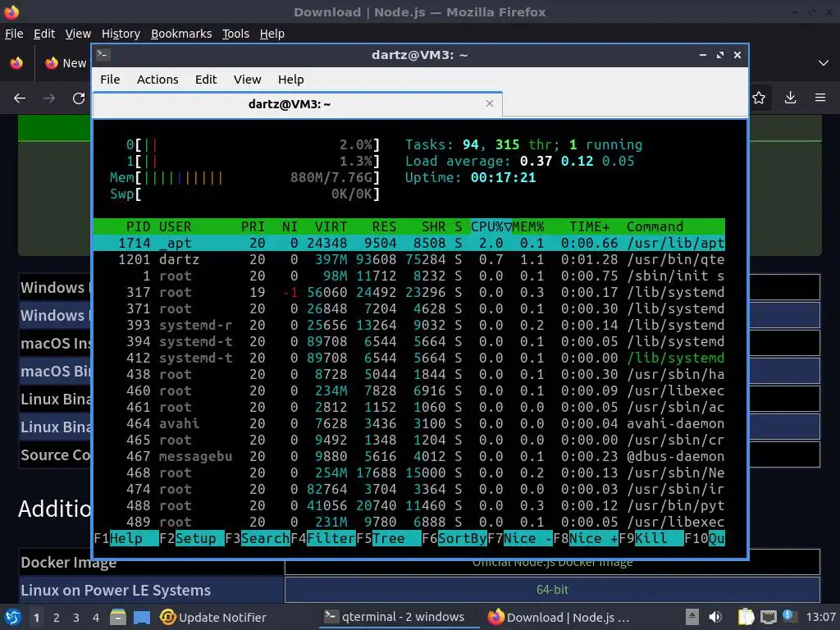Switch to workspace 4 in taskbar
840x630 pixels.
point(95,618)
